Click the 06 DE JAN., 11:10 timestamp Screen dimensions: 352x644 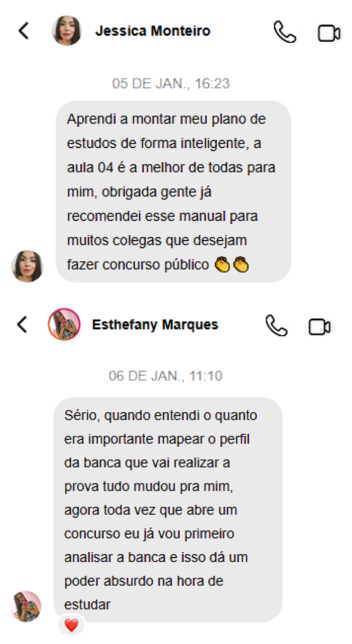(166, 376)
